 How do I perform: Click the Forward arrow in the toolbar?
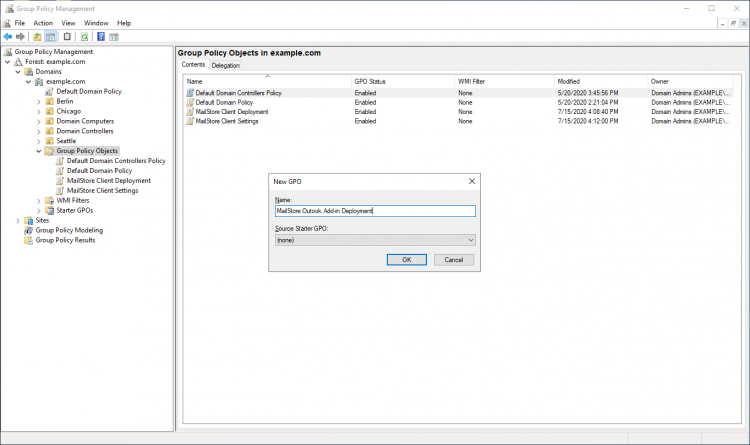[20, 37]
